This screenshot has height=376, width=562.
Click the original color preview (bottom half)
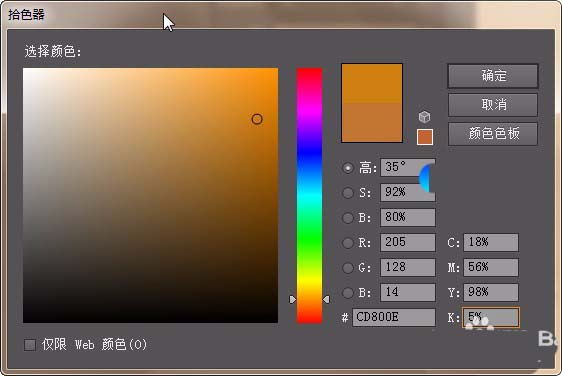(372, 123)
